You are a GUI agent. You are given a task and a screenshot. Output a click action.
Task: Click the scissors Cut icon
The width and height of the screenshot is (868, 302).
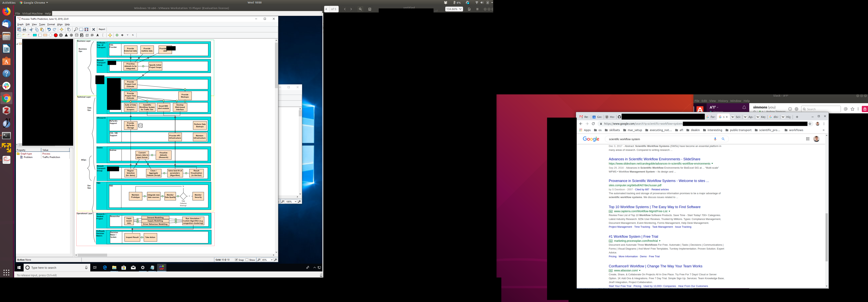[31, 29]
